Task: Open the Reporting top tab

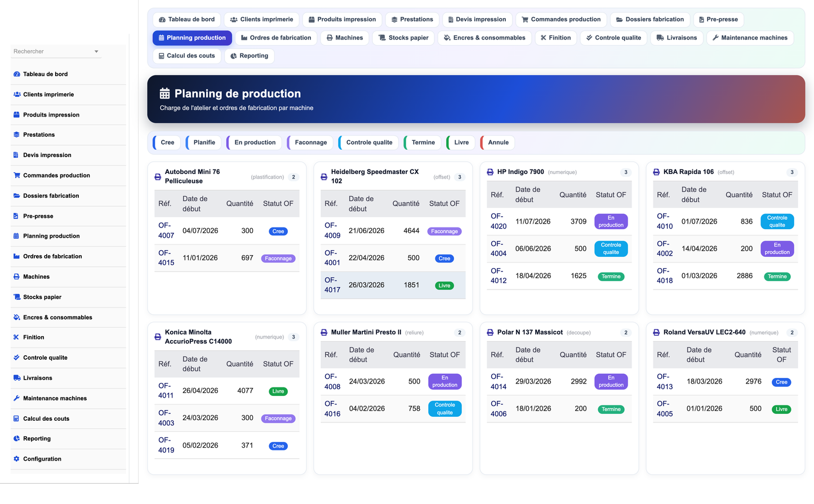Action: click(249, 56)
